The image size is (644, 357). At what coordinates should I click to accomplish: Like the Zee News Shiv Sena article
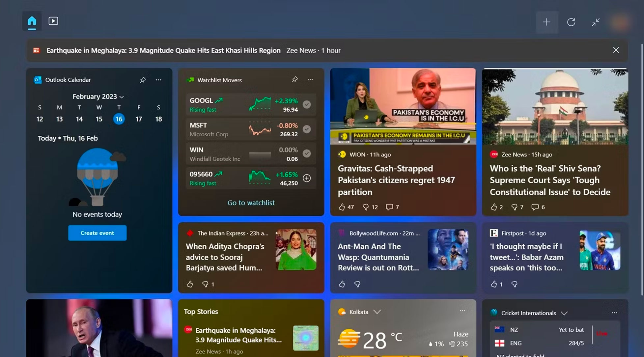pyautogui.click(x=494, y=207)
